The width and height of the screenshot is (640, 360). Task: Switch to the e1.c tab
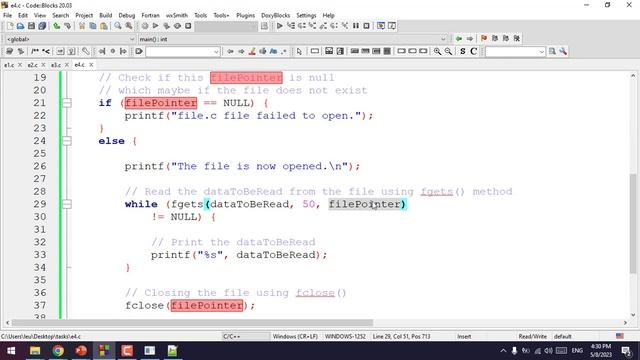click(9, 65)
